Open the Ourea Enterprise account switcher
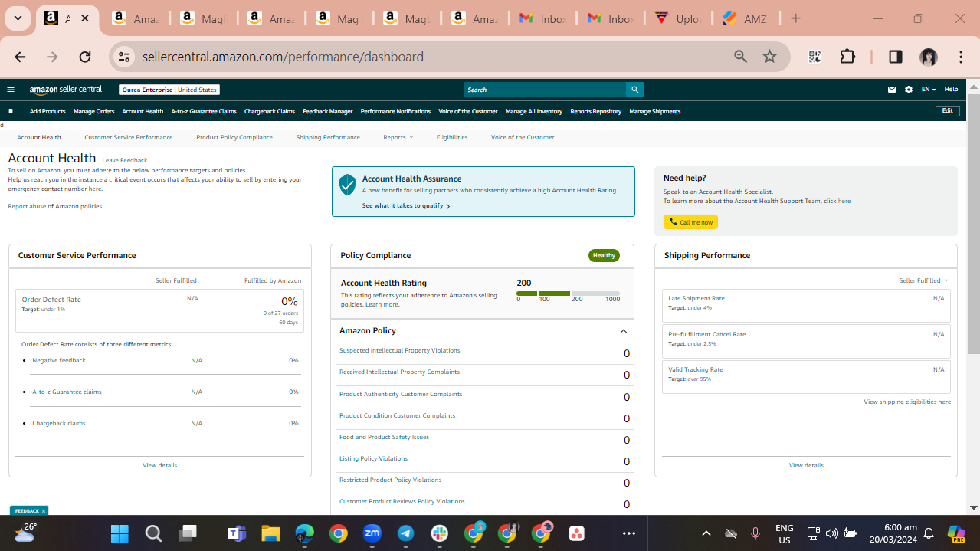Viewport: 980px width, 551px height. click(170, 90)
